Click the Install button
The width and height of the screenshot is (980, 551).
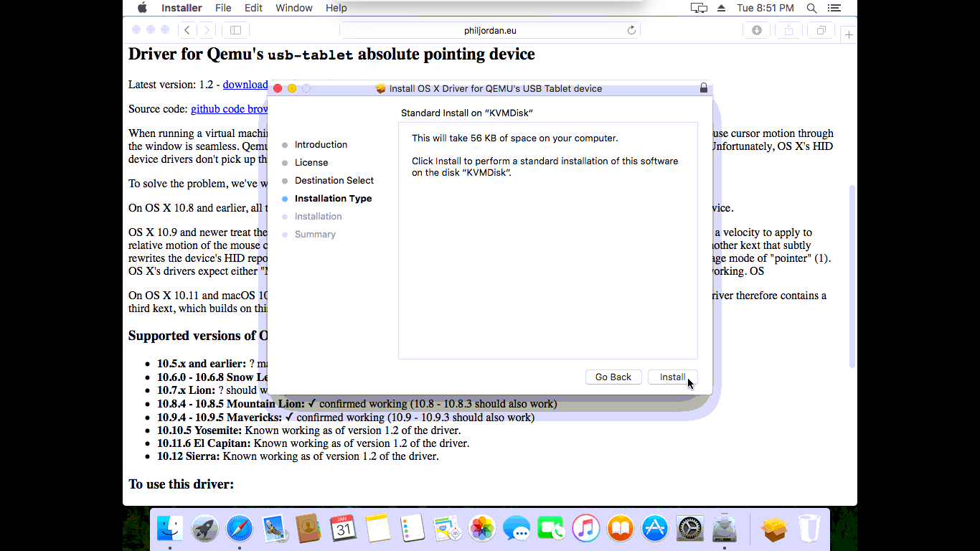coord(672,377)
